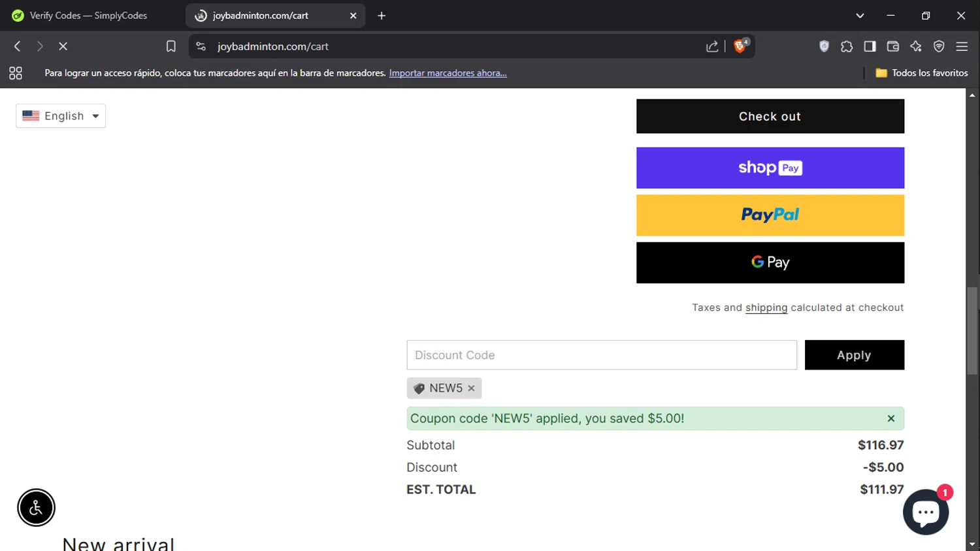Screen dimensions: 980x551
Task: Switch to Verify Codes SimplyCodes tab
Action: pos(88,16)
